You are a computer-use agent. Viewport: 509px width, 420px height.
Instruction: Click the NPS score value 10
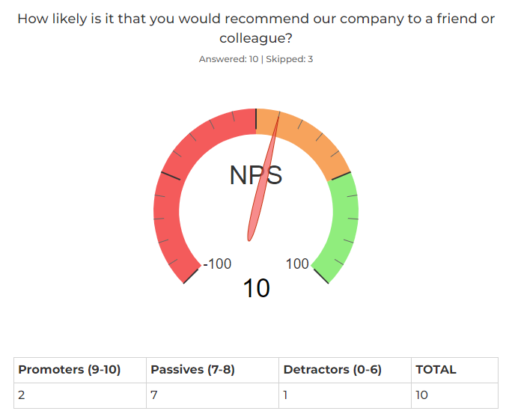pos(256,288)
